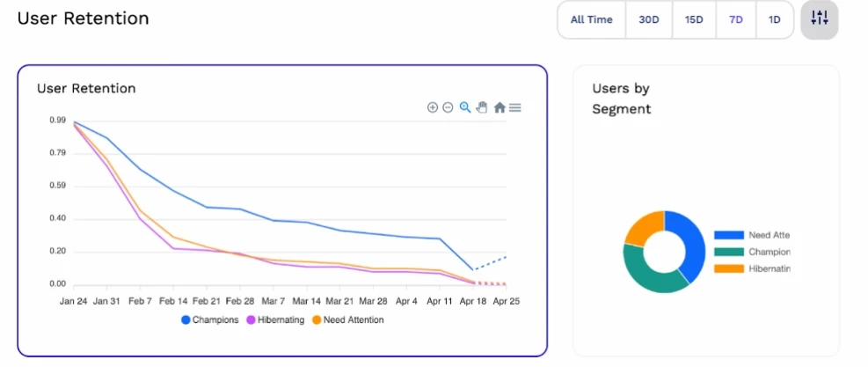Select the 30D time range
Screen dimensions: 868x367
pyautogui.click(x=649, y=20)
